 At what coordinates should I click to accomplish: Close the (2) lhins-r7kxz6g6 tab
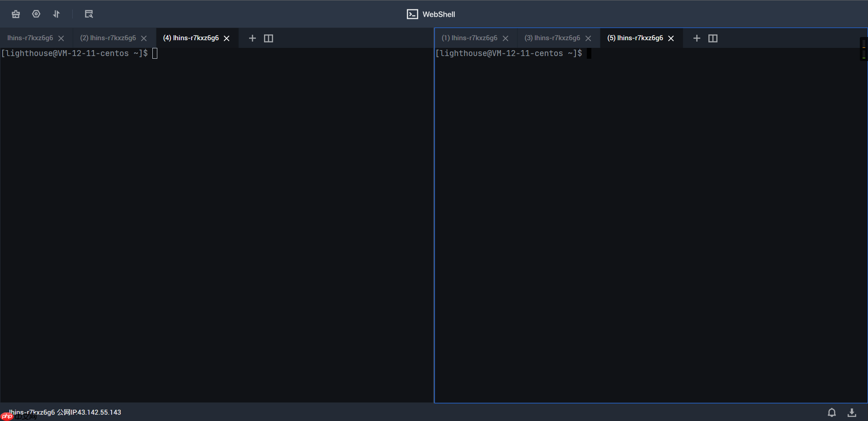(144, 38)
